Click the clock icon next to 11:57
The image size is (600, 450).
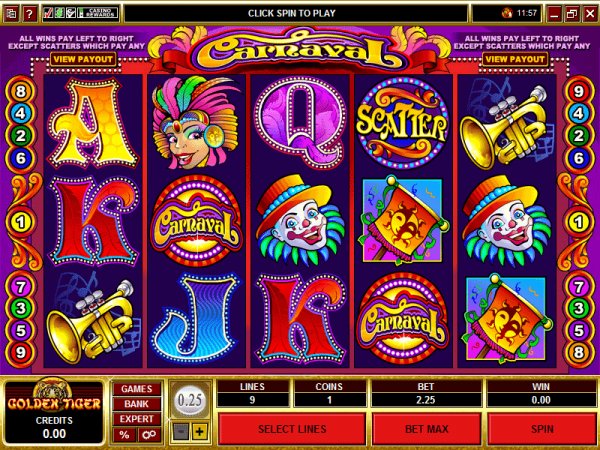point(507,13)
